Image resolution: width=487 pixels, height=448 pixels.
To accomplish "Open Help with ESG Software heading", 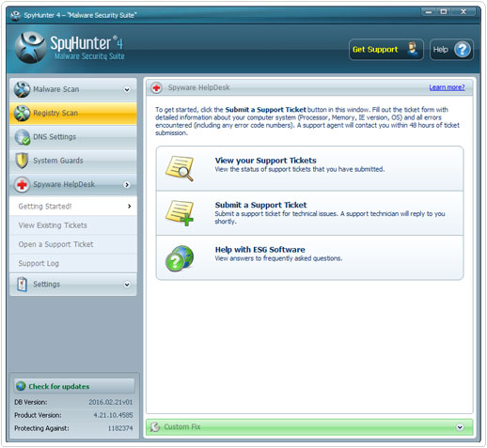I will (x=259, y=250).
